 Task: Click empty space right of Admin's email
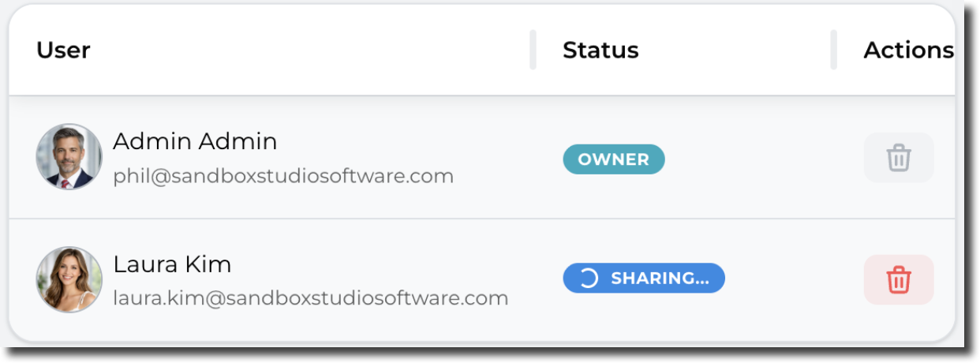[497, 175]
